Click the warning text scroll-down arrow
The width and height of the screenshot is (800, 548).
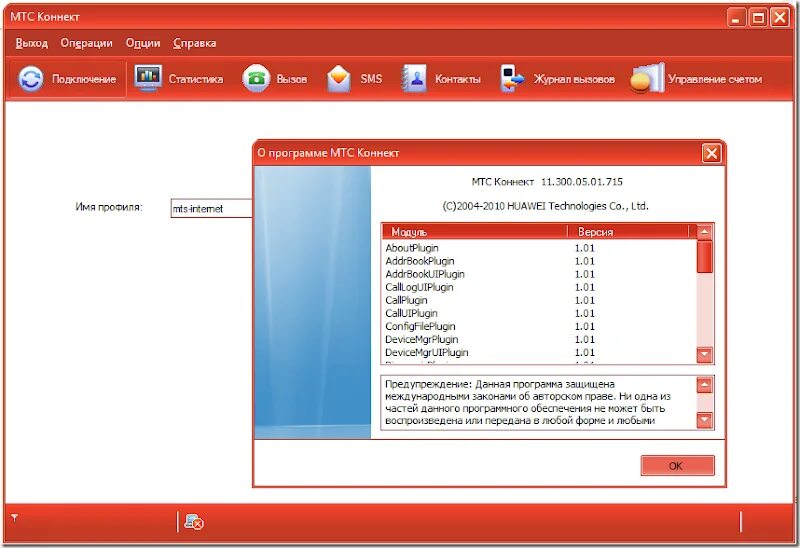[x=705, y=420]
